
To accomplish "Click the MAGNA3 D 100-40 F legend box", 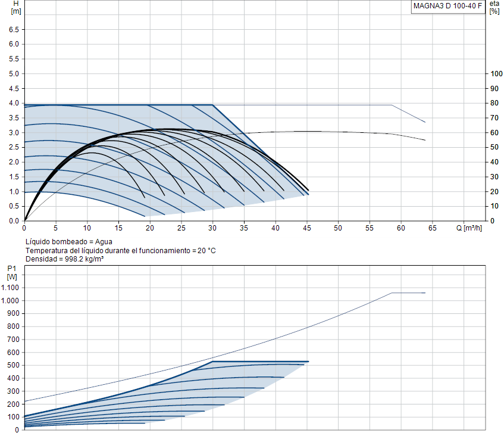I will (447, 7).
